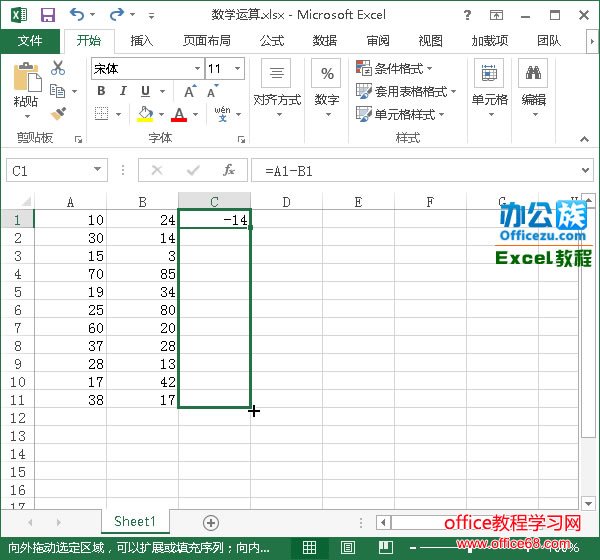Undo the last action
This screenshot has width=600, height=560.
[77, 15]
